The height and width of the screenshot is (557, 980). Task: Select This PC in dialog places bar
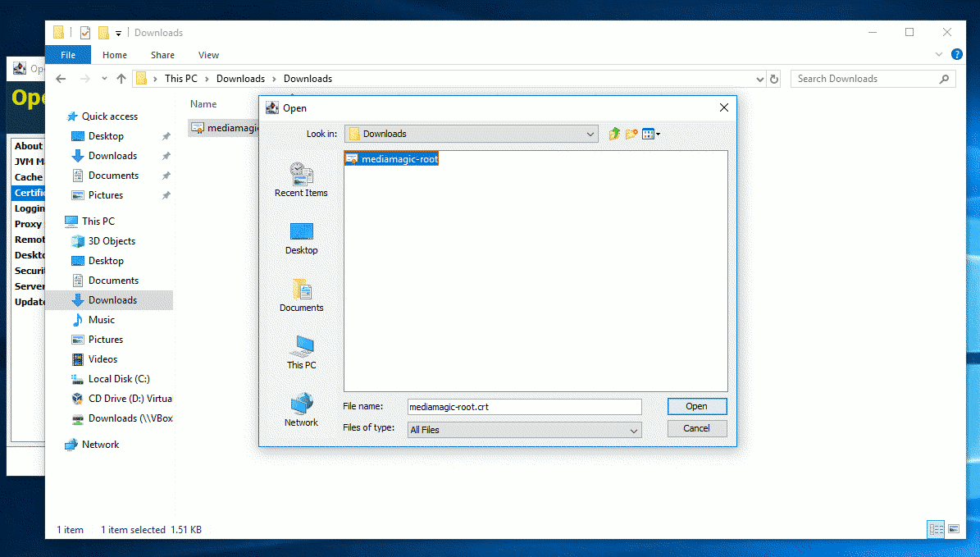point(301,352)
